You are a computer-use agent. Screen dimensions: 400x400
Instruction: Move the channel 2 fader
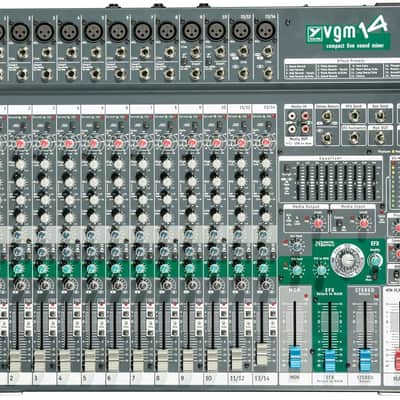point(16,360)
